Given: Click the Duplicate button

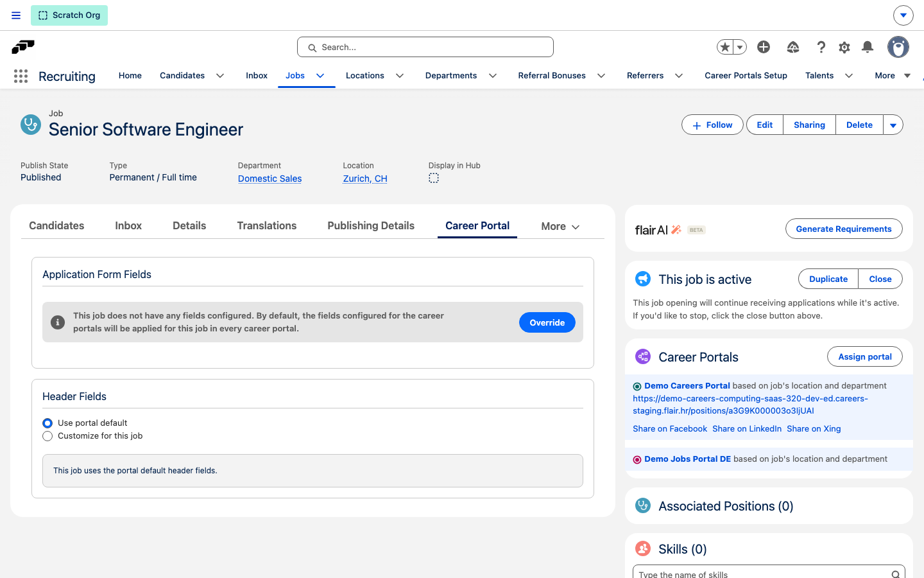Looking at the screenshot, I should (x=828, y=279).
